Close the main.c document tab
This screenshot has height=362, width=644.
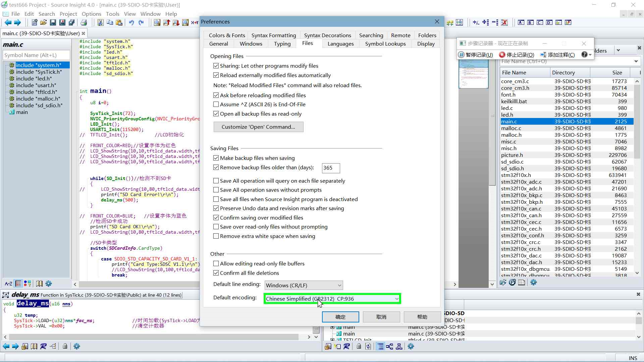click(x=83, y=34)
